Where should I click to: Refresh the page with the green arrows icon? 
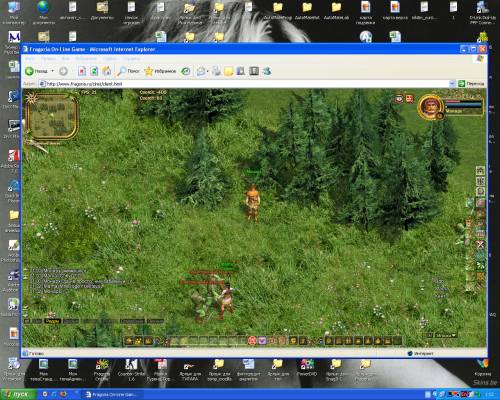pos(94,71)
